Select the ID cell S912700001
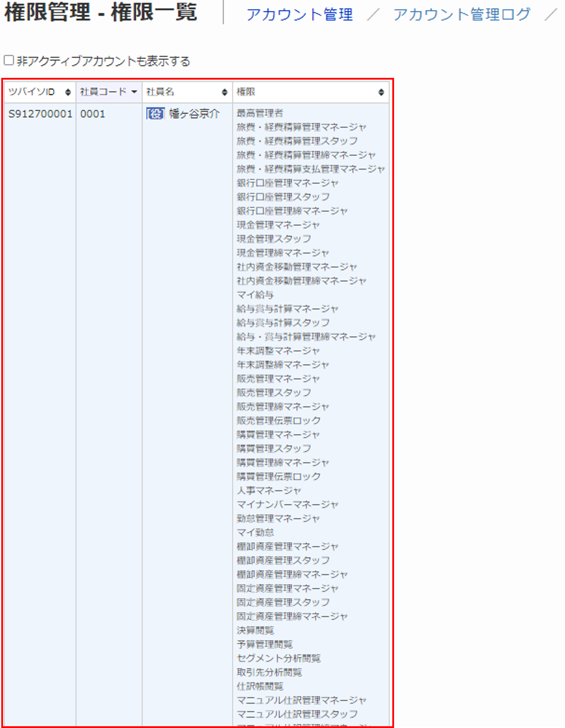This screenshot has width=565, height=728. tap(40, 114)
